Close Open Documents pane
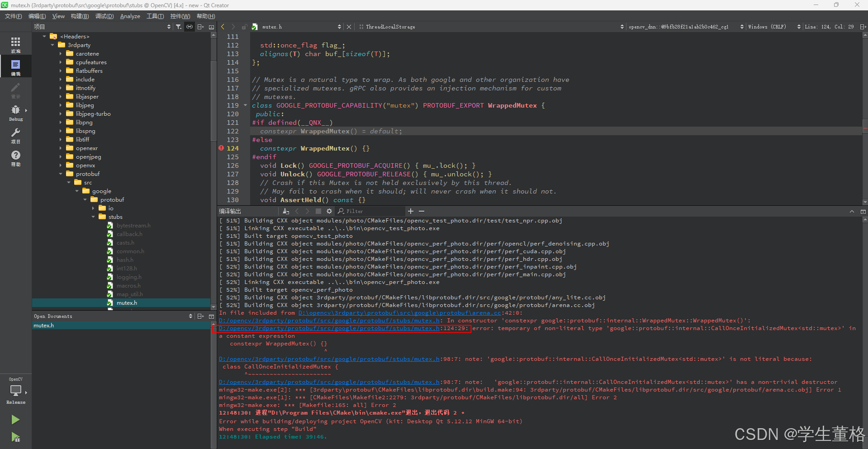Screen dimensions: 868x449 [x=211, y=316]
